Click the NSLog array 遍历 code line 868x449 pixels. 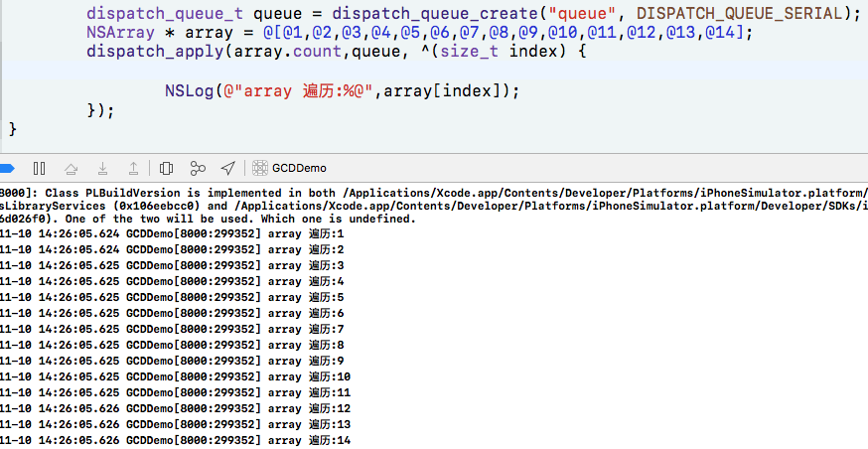coord(343,90)
